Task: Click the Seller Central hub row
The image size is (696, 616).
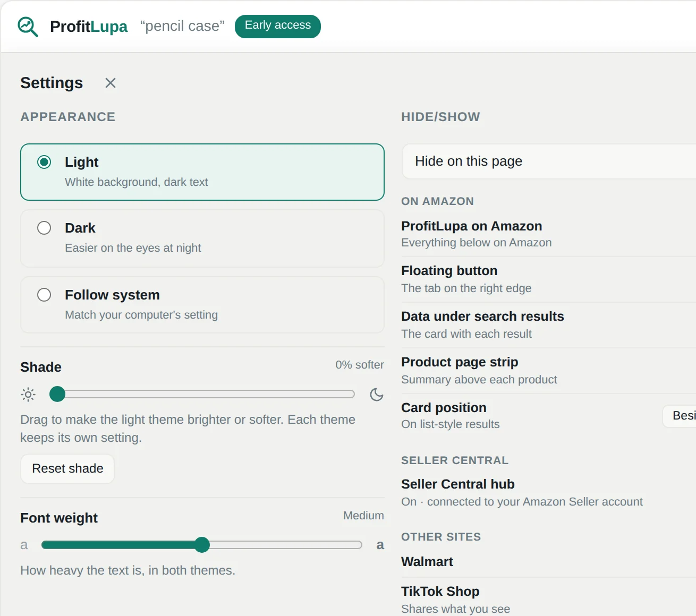Action: (x=548, y=493)
